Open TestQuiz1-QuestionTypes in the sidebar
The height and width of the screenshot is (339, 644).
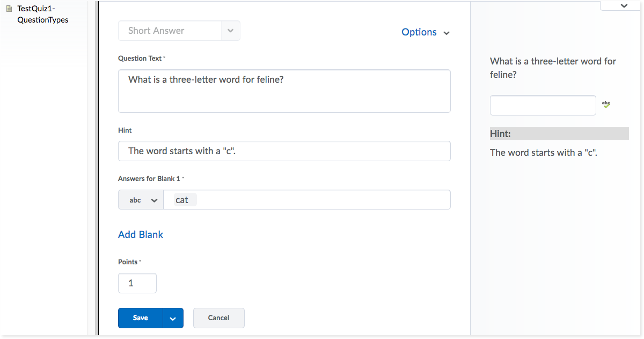tap(42, 15)
